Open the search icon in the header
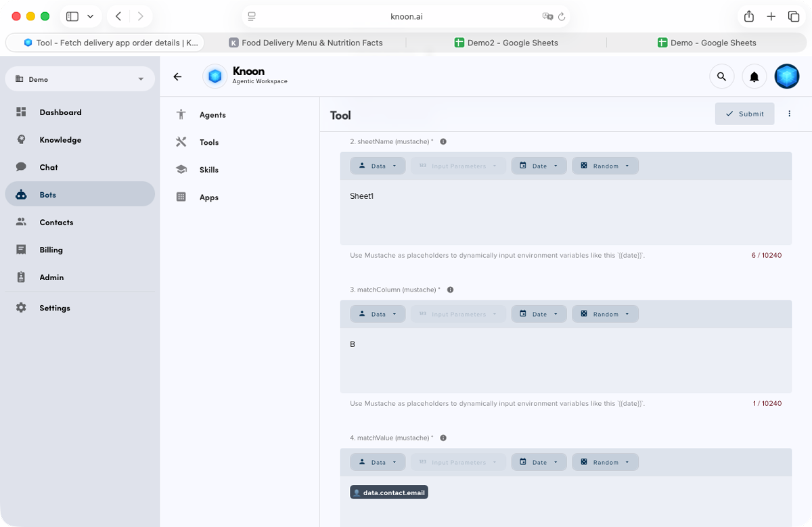This screenshot has width=812, height=527. pos(721,76)
